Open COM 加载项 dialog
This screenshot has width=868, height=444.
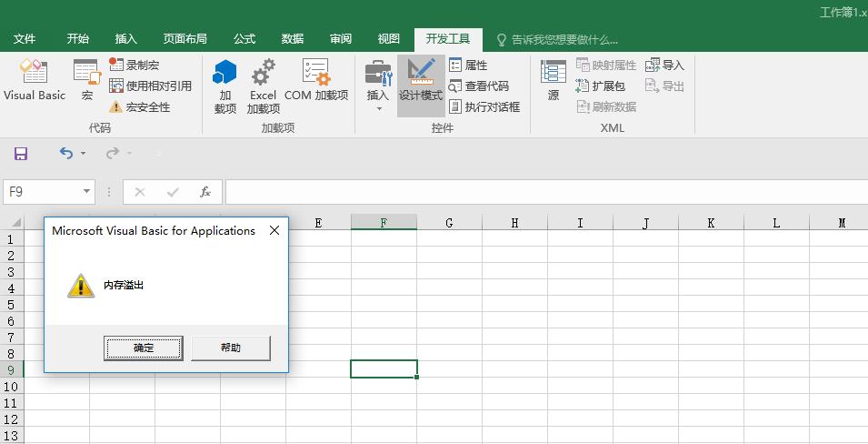tap(316, 81)
